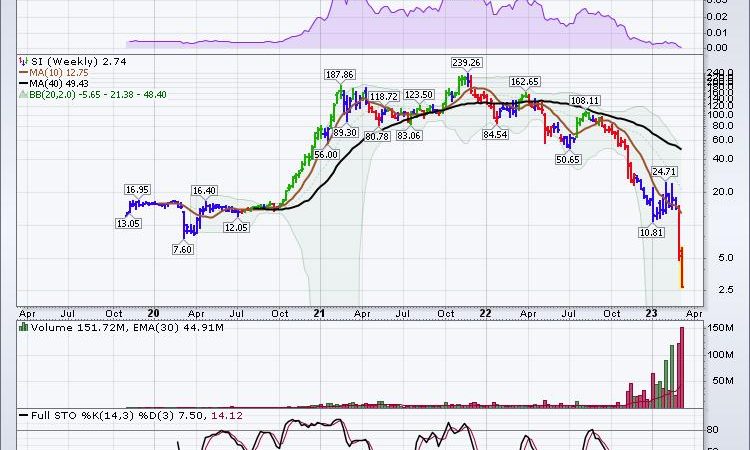Screen dimensions: 750x450
Task: Click the 84.54 price label
Action: point(495,135)
